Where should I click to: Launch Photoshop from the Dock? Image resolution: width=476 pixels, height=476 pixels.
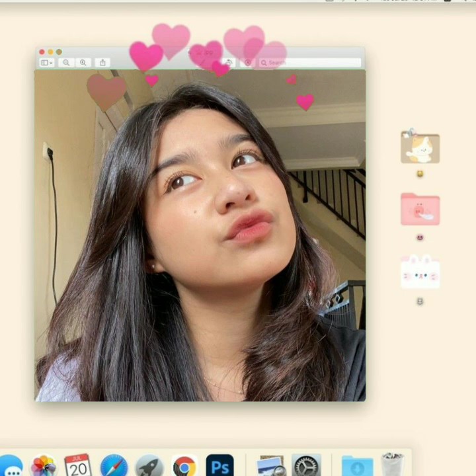219,465
